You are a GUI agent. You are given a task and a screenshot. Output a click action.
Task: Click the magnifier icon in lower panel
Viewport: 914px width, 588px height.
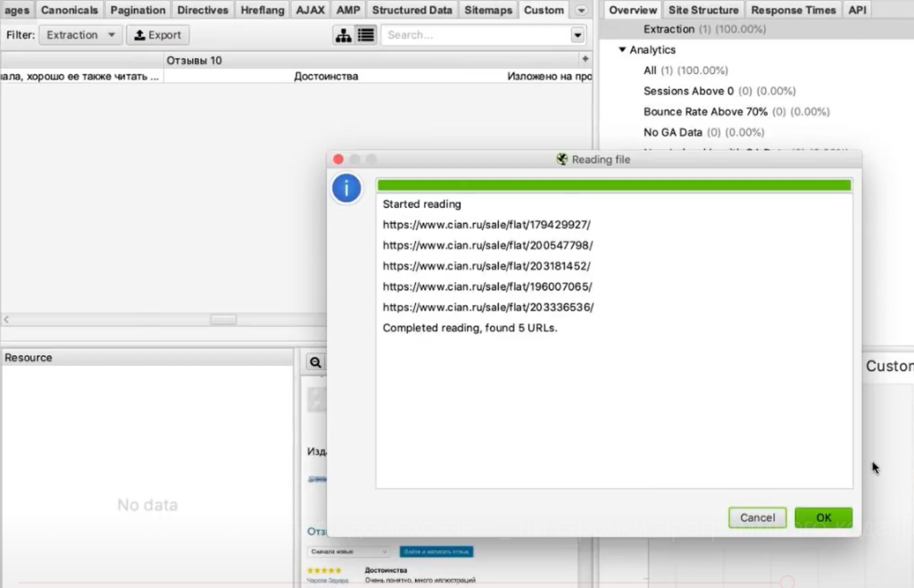[x=315, y=362]
